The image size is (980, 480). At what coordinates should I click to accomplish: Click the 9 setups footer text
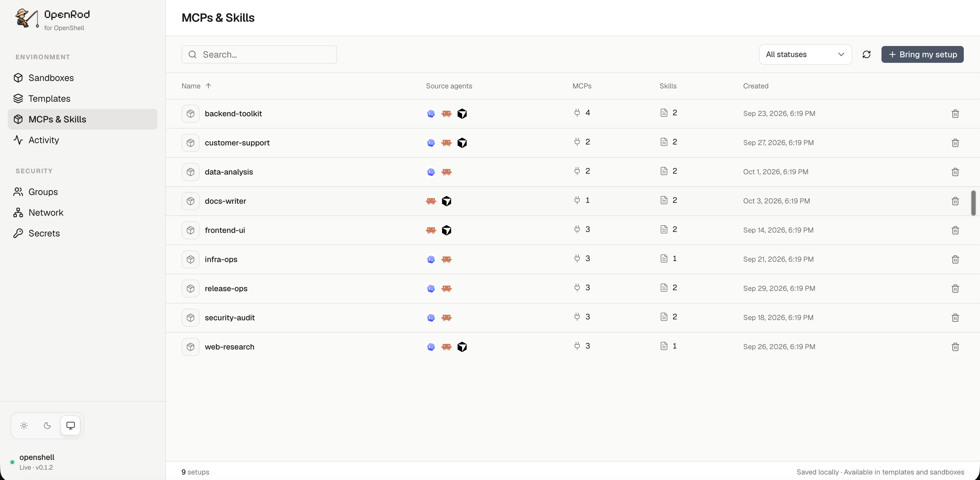pos(195,472)
